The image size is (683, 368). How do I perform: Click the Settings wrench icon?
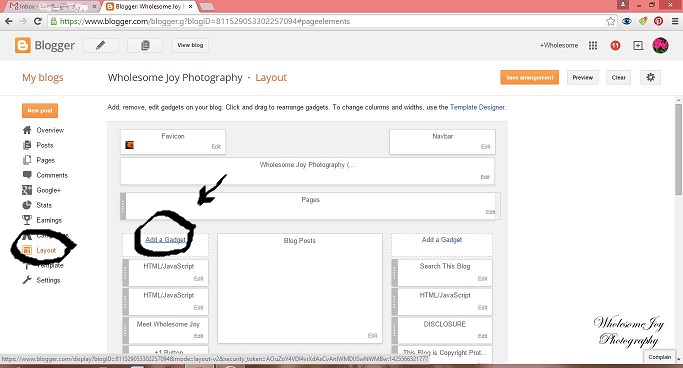click(27, 280)
